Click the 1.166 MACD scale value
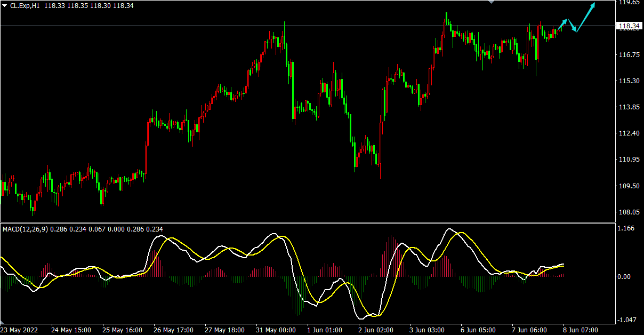 point(625,228)
